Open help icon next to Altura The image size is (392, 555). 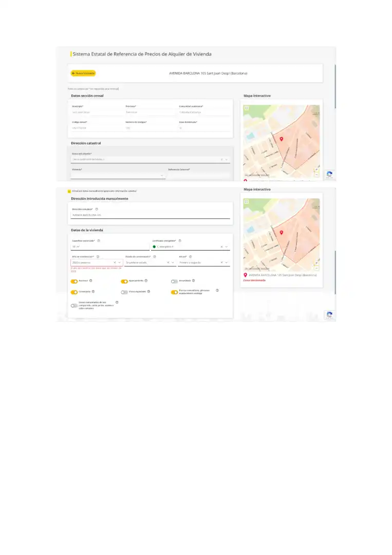[x=190, y=256]
